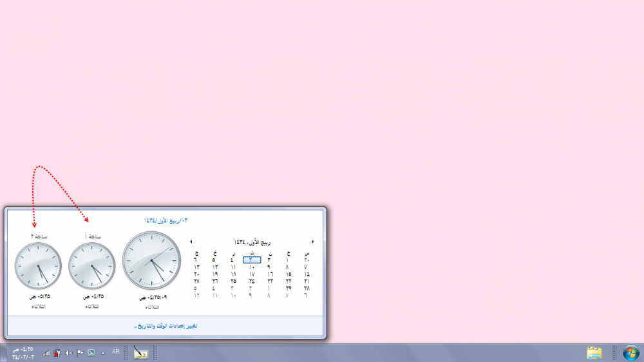
Task: Click the ربيع الأول ١٤٣٤ month header
Action: [x=252, y=242]
